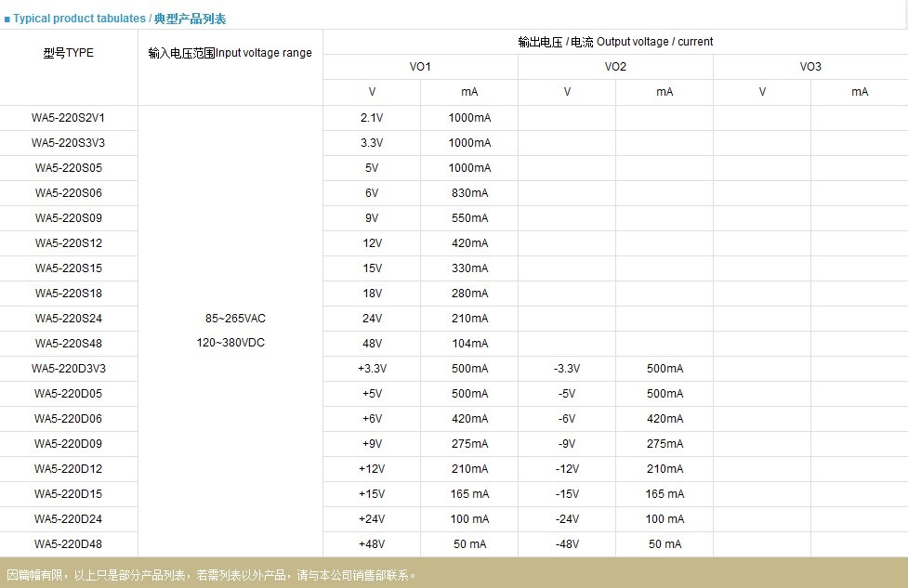
Task: Click the 'VO2' column header
Action: [x=615, y=67]
